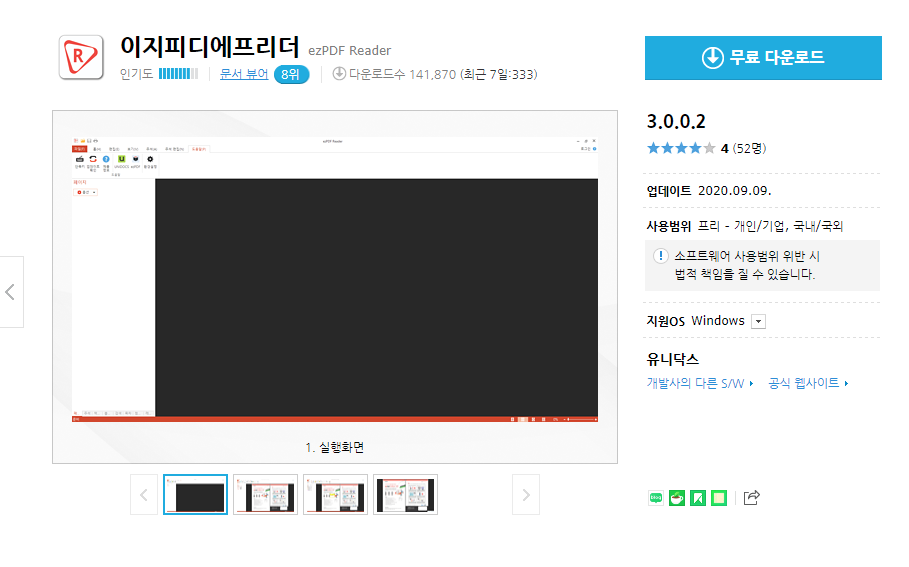Click the 무료 다운로드 download button

tap(763, 58)
